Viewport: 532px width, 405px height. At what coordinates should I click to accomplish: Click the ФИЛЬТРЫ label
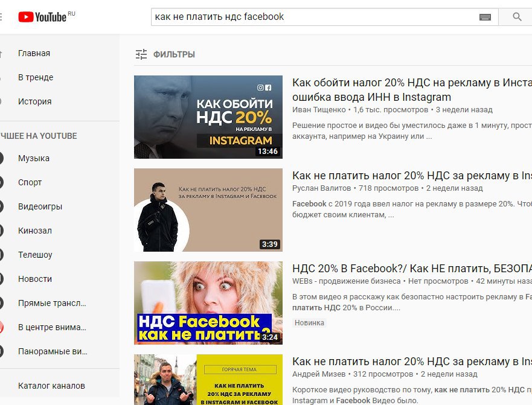[174, 54]
